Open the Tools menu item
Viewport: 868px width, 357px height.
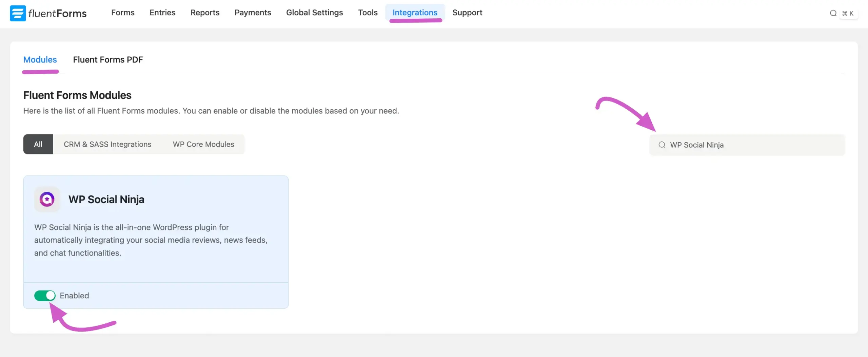tap(368, 13)
